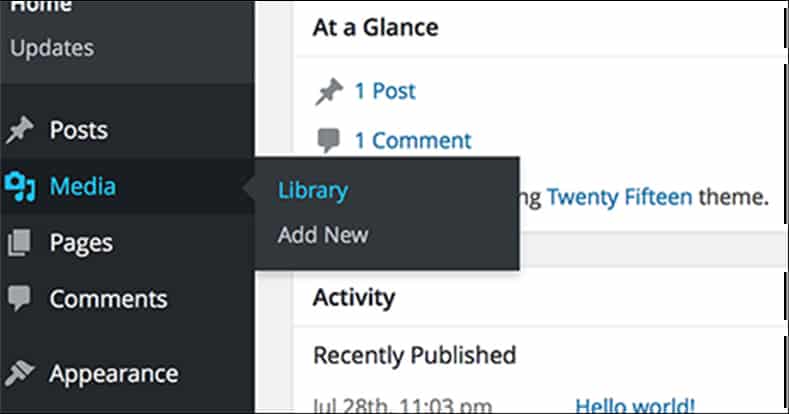Follow the 1 Comment link

tap(413, 140)
